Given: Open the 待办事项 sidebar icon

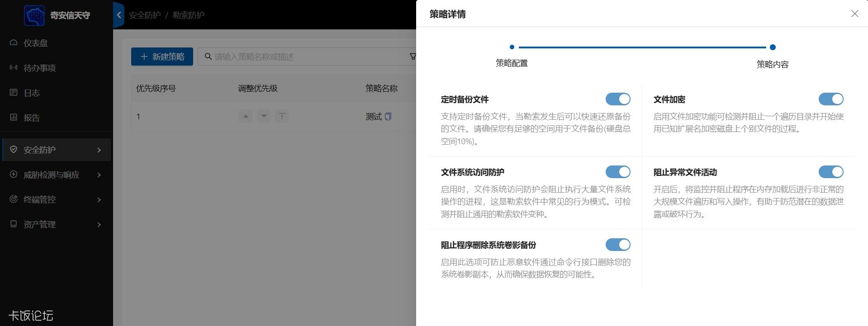Looking at the screenshot, I should (14, 67).
